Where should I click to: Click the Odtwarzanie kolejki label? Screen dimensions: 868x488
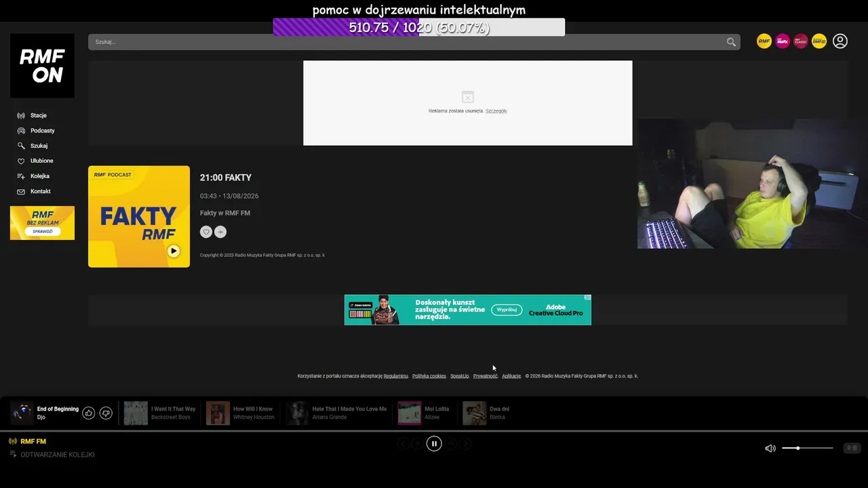coord(58,455)
